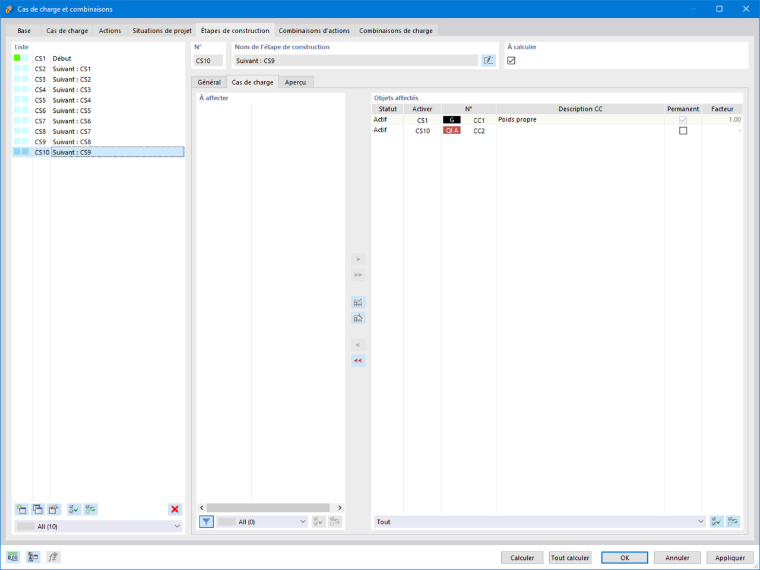
Task: Create a new construction stage in list
Action: pos(21,509)
